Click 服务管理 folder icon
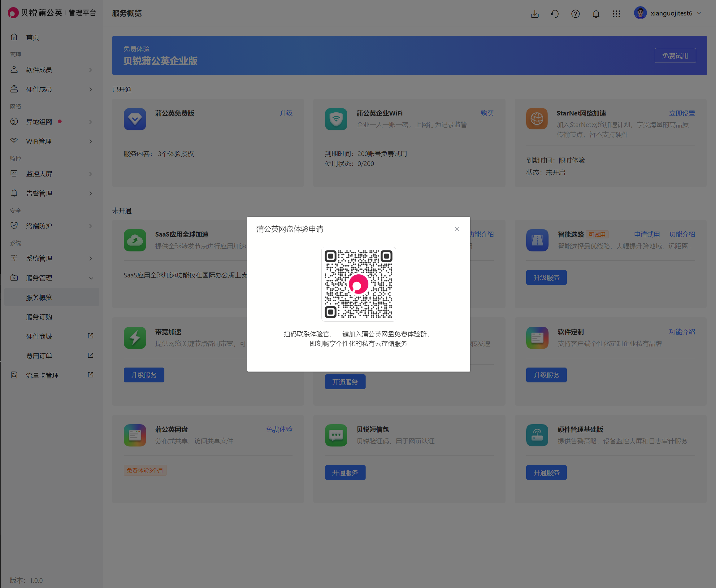 tap(14, 278)
